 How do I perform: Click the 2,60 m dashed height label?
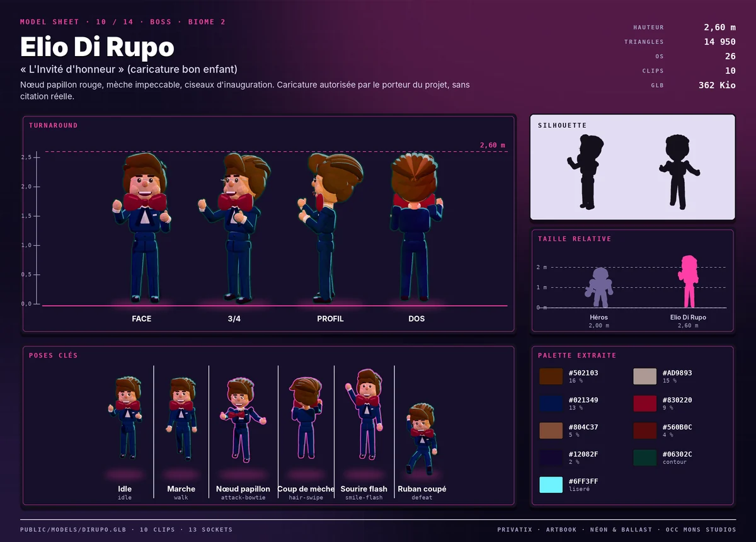click(x=492, y=145)
